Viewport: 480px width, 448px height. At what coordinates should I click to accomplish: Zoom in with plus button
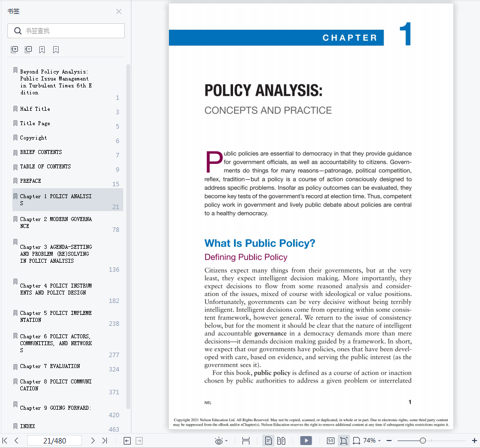[x=474, y=441]
